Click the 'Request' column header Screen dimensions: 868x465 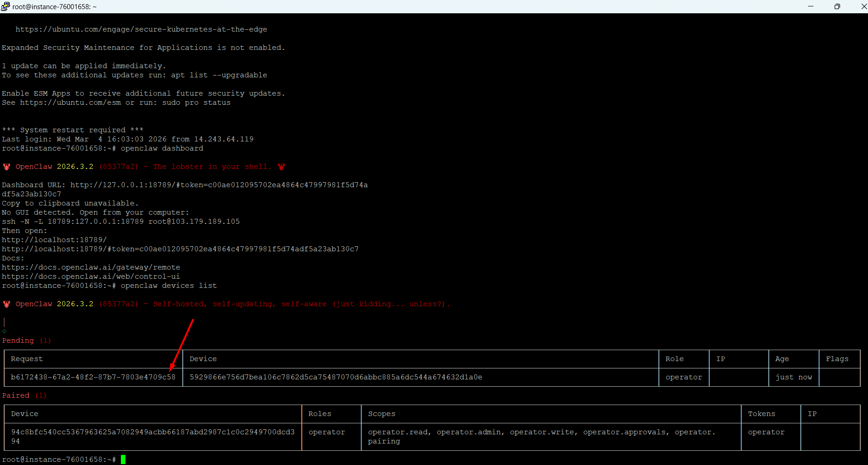(27, 359)
